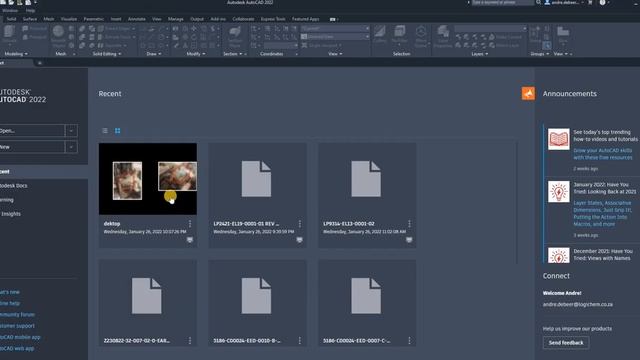Click the New button

pos(32,147)
